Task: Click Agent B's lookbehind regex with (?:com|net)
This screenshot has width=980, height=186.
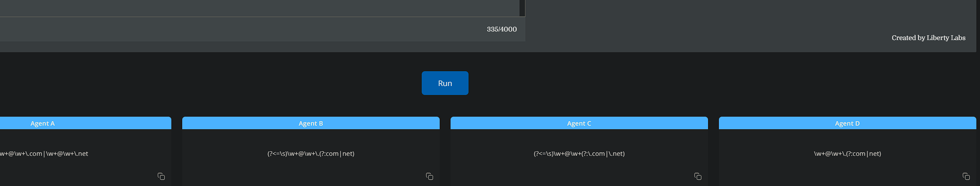Action: (311, 154)
